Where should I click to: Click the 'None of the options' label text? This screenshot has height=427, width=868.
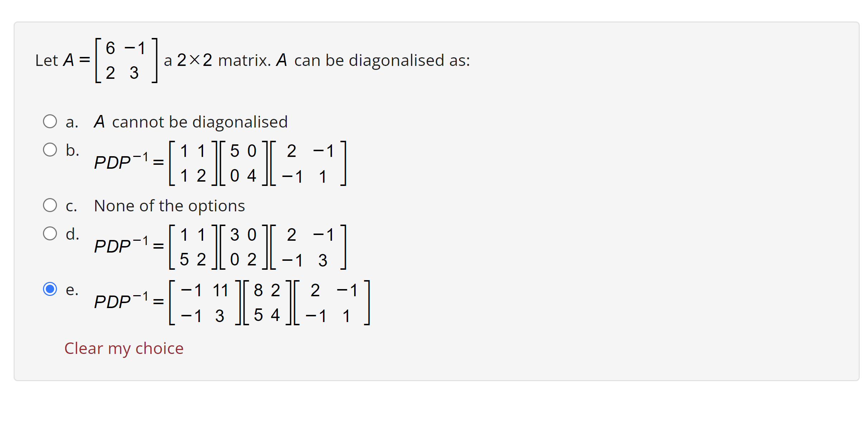(x=169, y=205)
